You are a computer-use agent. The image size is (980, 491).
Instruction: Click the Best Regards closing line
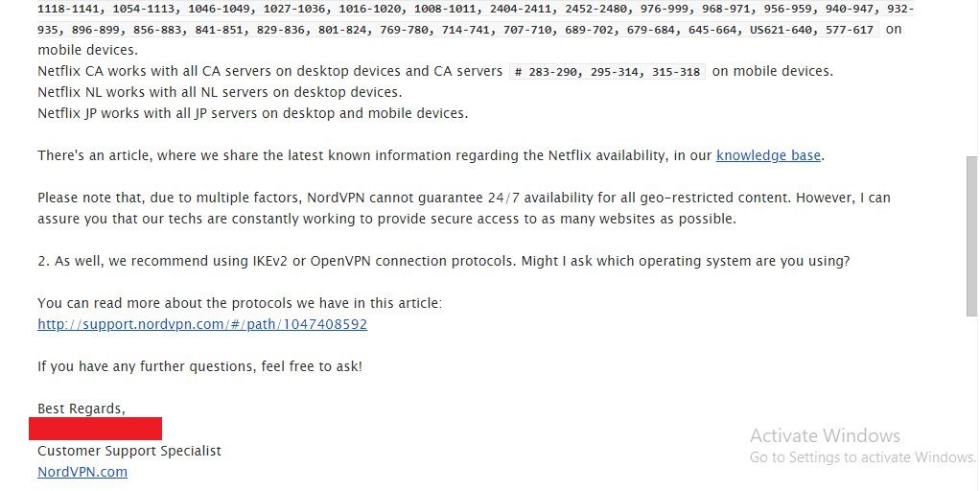coord(82,409)
